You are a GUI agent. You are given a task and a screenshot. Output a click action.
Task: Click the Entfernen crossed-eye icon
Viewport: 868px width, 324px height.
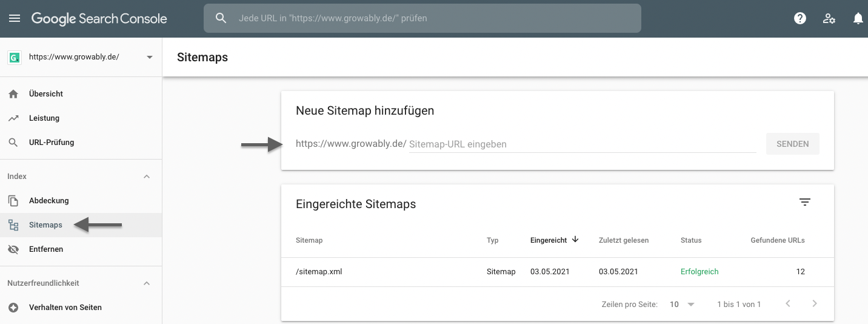tap(13, 249)
